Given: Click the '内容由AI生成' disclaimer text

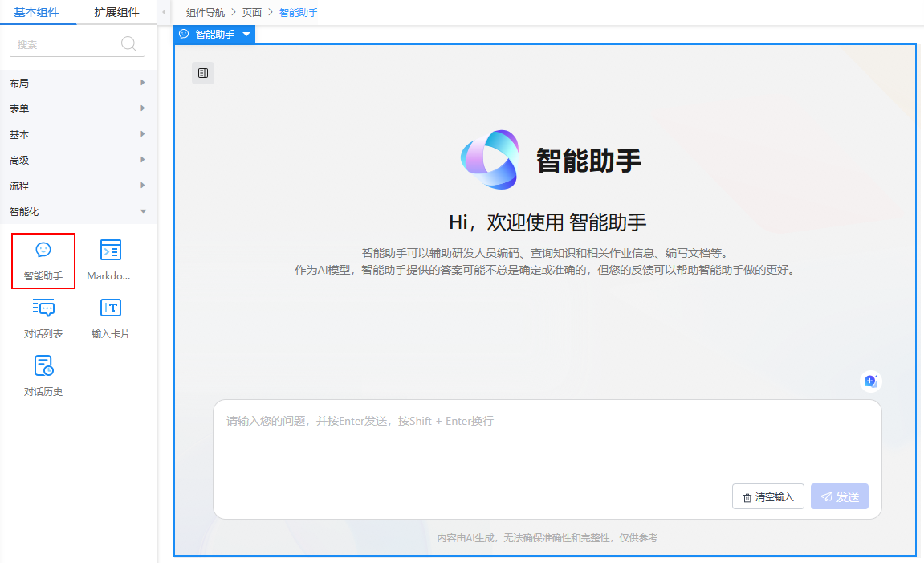Looking at the screenshot, I should click(x=547, y=537).
